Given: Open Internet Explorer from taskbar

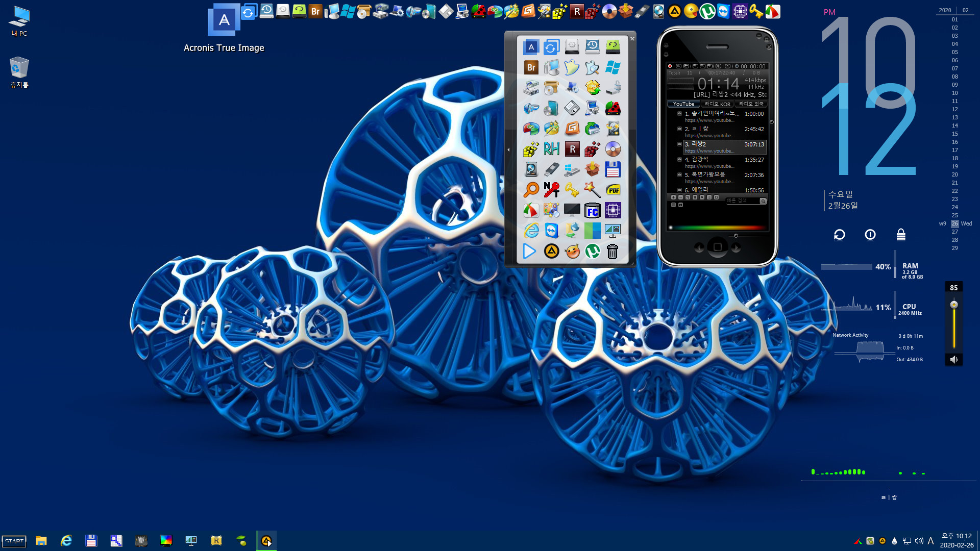Looking at the screenshot, I should click(66, 541).
